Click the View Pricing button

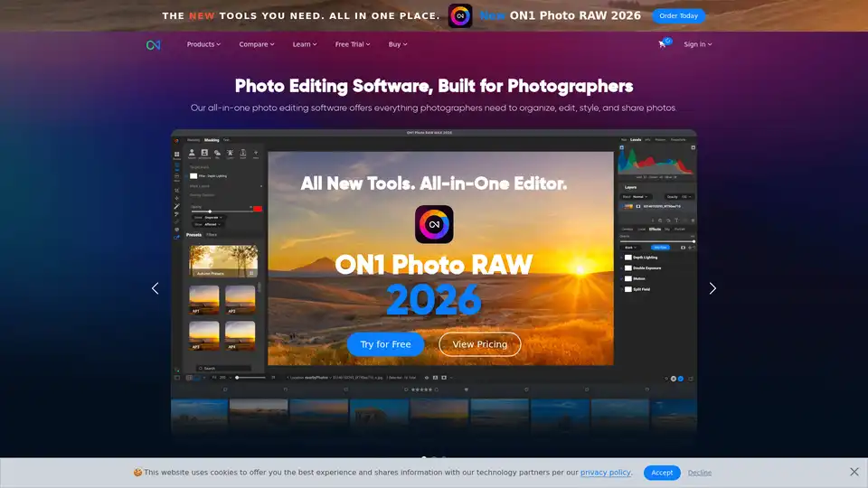click(x=479, y=344)
